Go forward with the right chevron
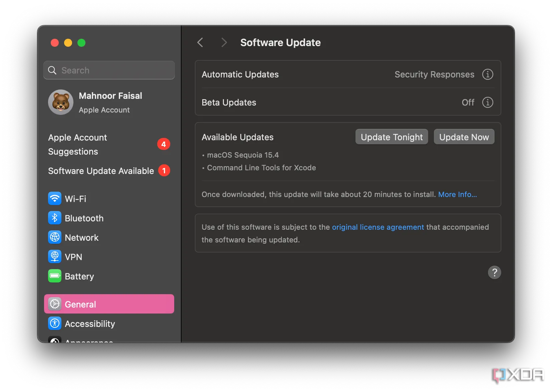Image resolution: width=552 pixels, height=392 pixels. point(224,42)
